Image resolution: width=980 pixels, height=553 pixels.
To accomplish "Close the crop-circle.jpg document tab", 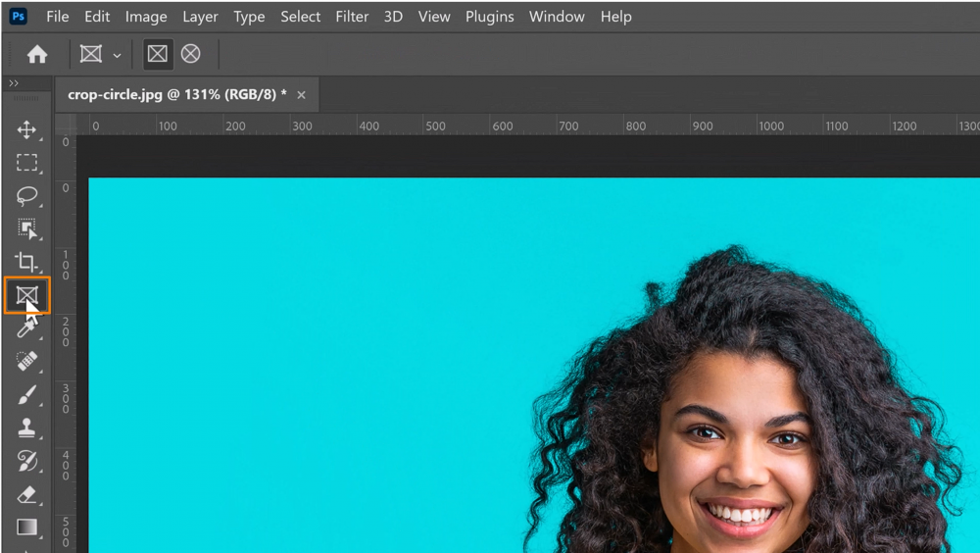I will [301, 95].
